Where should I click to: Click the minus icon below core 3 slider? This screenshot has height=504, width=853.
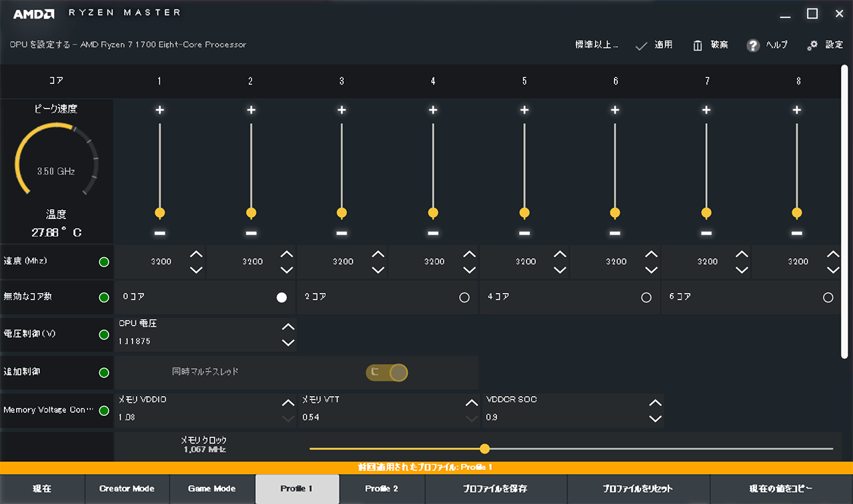click(342, 233)
